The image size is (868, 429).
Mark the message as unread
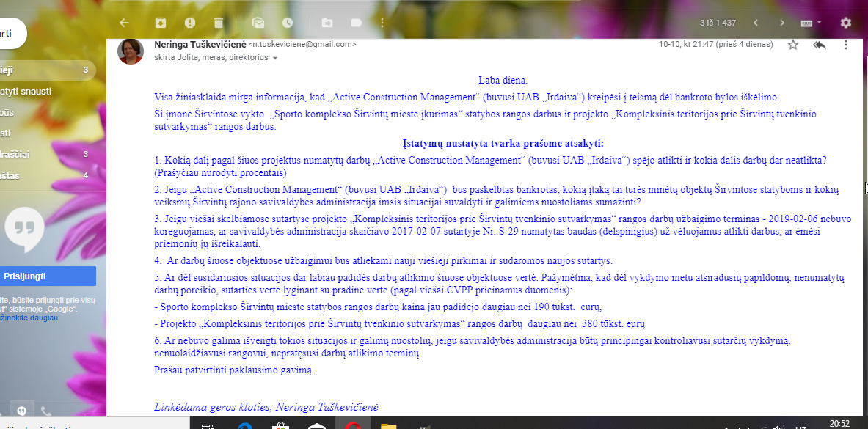coord(258,23)
